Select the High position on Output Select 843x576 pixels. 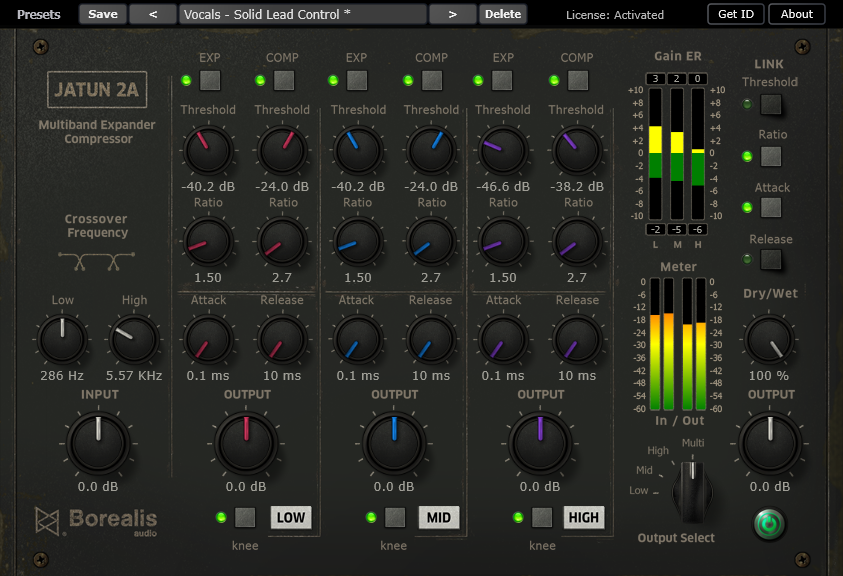pos(658,450)
